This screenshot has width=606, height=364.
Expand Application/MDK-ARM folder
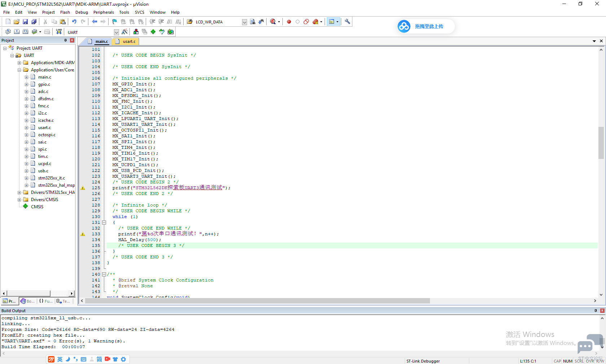tap(19, 63)
